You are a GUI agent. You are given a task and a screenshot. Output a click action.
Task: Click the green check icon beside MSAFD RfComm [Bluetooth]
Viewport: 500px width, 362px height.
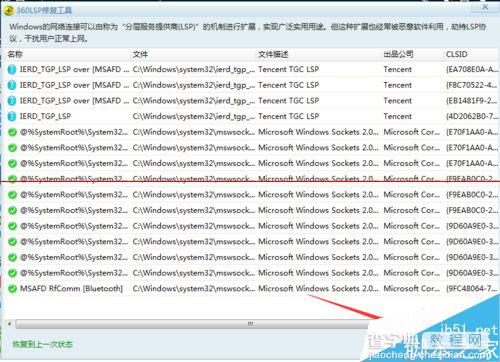(12, 289)
